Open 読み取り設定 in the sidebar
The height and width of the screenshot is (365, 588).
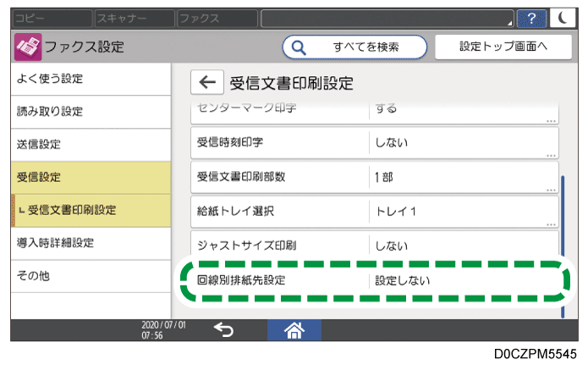pos(91,112)
